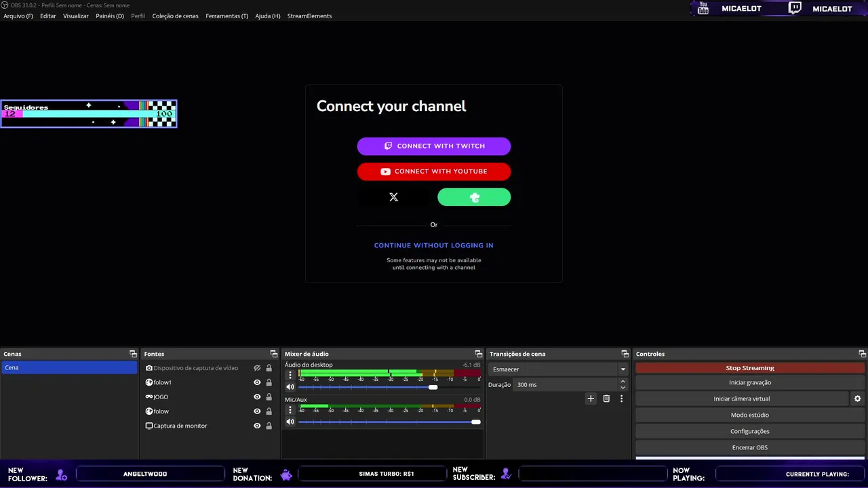Open the Ferramentas (T) menu

coord(226,16)
